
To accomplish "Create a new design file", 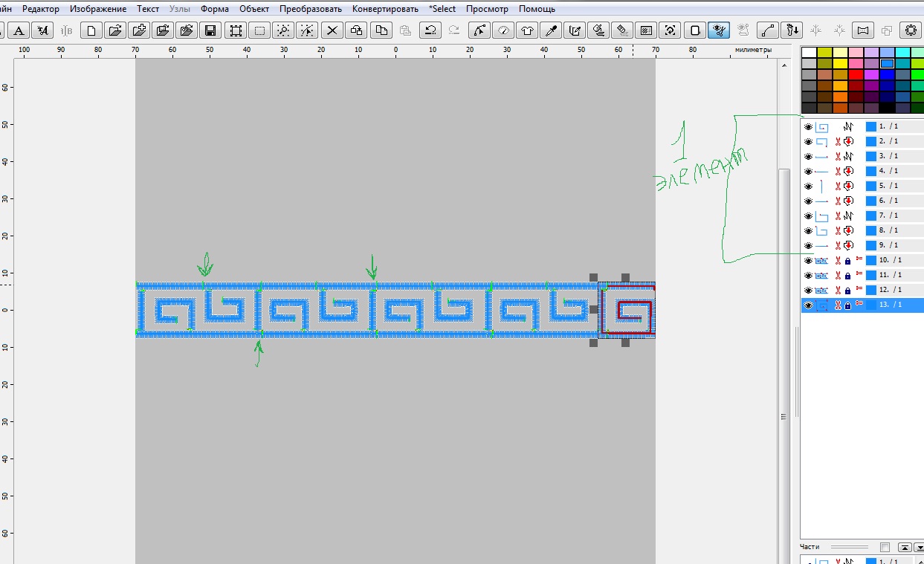I will pos(91,30).
